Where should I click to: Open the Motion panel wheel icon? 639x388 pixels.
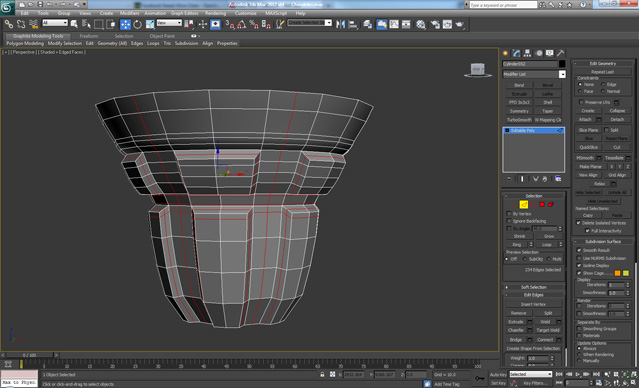(539, 53)
